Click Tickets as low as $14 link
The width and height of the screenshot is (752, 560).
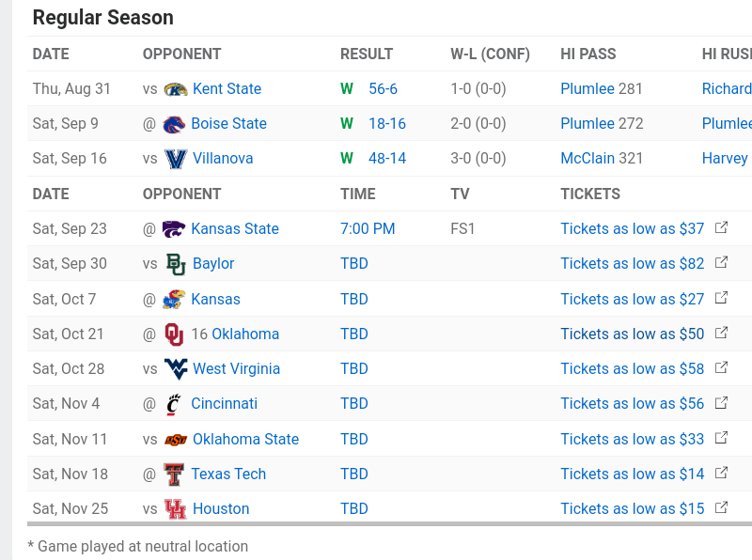tap(632, 474)
